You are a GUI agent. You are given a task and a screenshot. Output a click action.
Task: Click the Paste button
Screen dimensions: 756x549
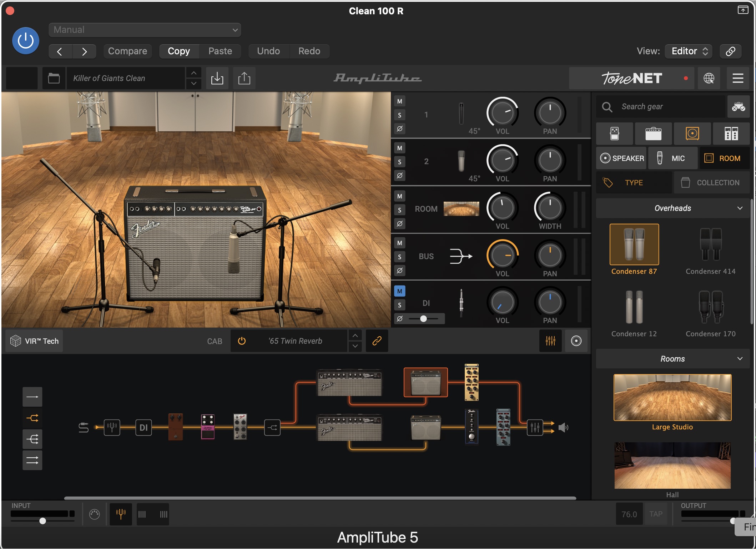click(220, 51)
